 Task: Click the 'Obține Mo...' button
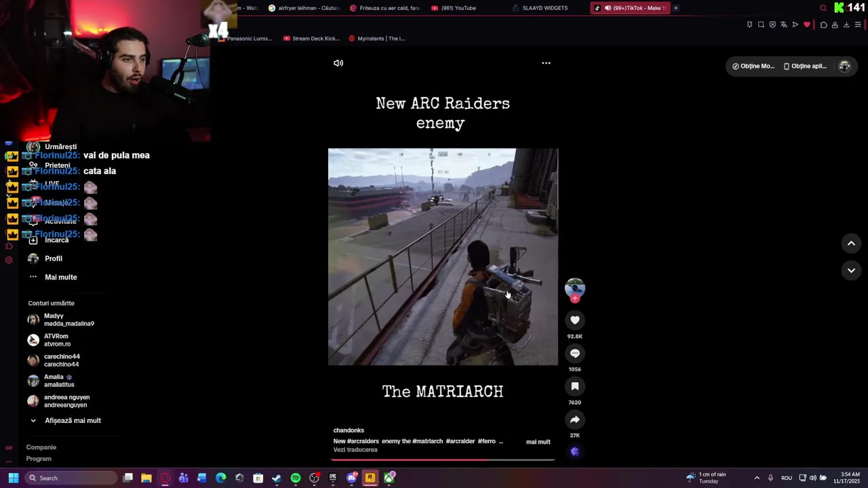(x=753, y=66)
